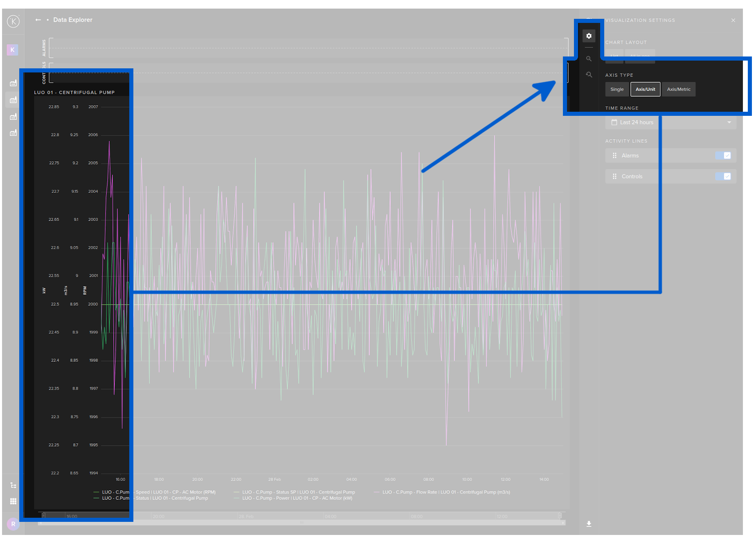Close the Visualization Settings panel
This screenshot has height=537, width=756.
(x=733, y=20)
